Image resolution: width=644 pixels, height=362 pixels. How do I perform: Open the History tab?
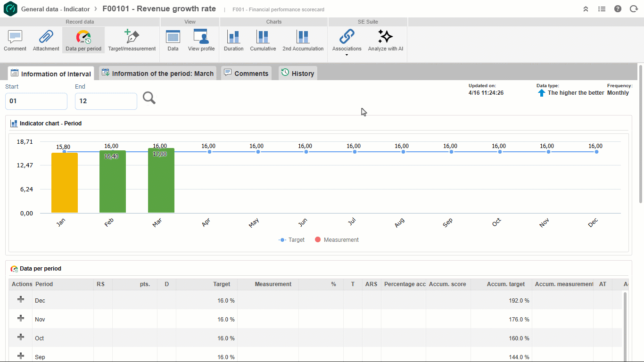pos(298,73)
